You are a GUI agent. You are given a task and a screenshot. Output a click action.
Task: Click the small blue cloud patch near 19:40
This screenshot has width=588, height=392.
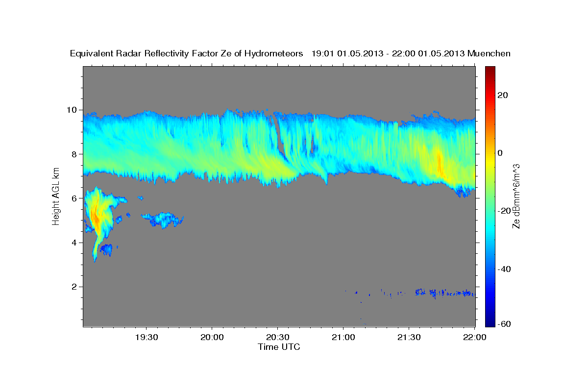(x=163, y=220)
